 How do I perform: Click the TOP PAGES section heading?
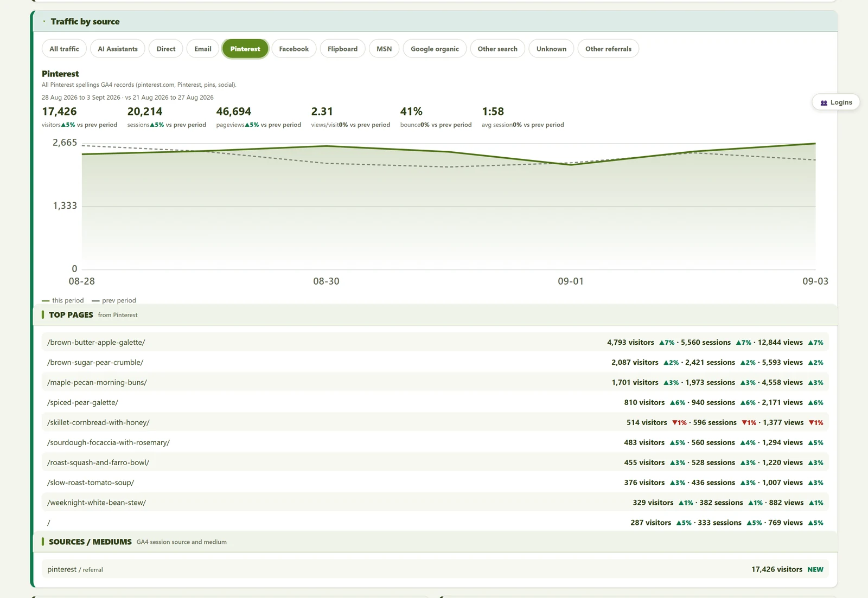point(71,315)
